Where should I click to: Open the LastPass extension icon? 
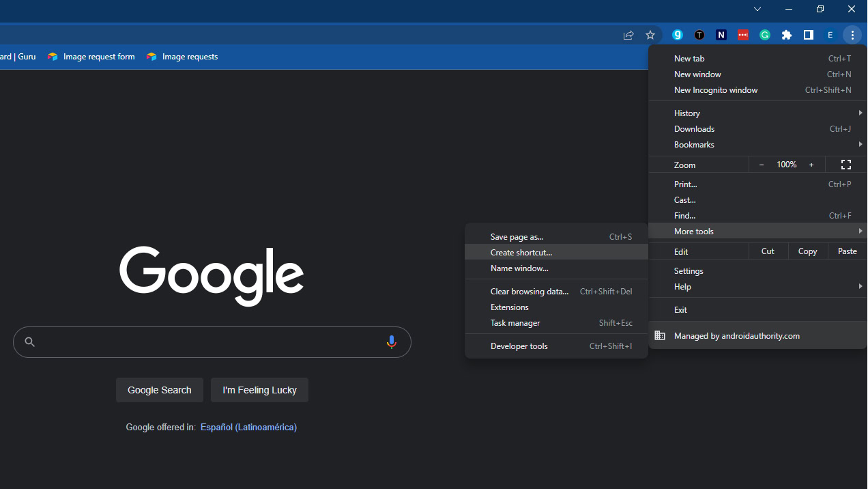[x=743, y=35]
